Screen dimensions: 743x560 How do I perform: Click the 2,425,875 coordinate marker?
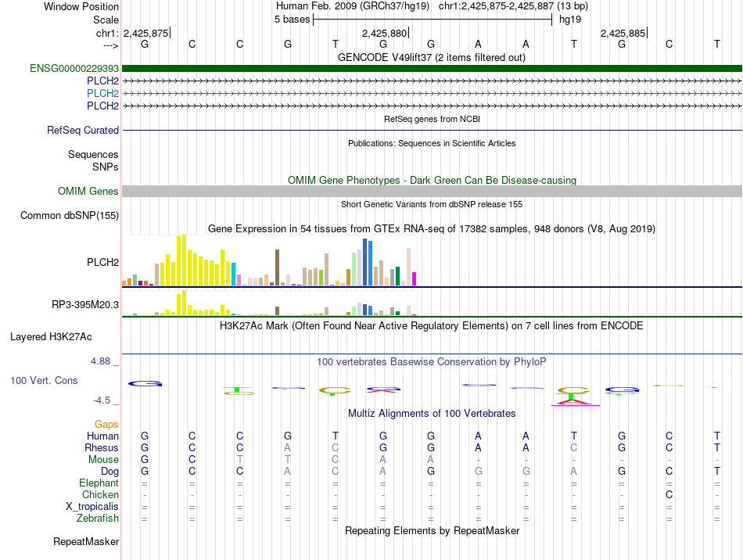coord(146,33)
